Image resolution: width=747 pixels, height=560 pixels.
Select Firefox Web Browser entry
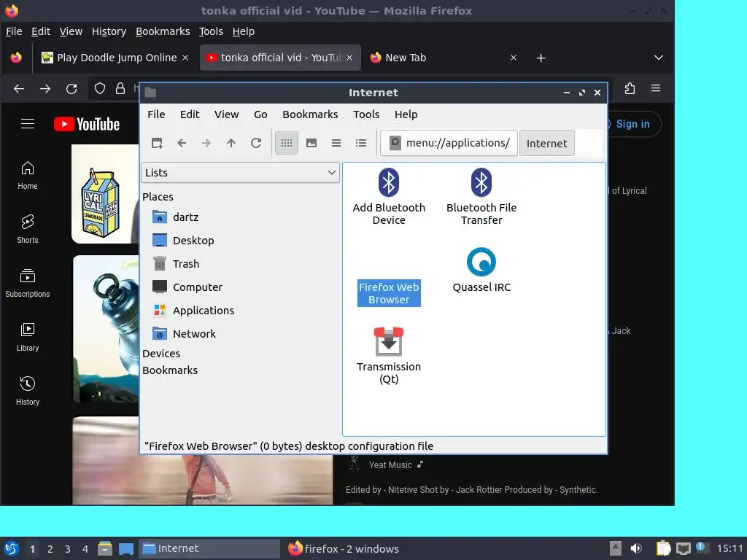click(x=389, y=293)
